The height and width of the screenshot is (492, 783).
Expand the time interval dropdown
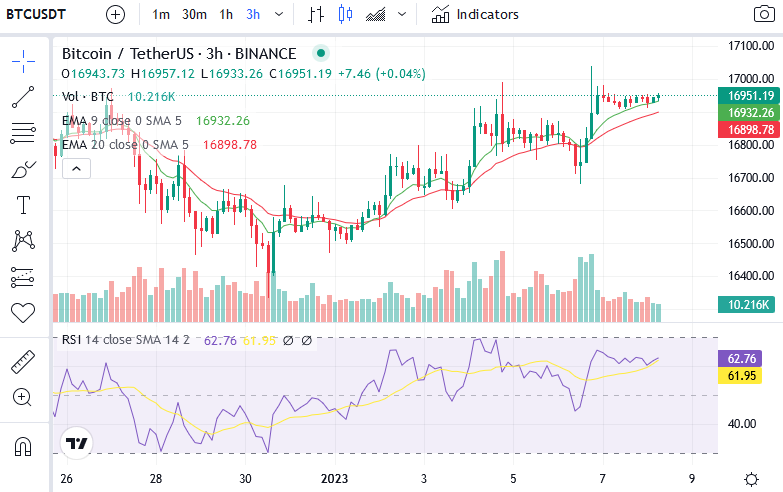point(279,14)
